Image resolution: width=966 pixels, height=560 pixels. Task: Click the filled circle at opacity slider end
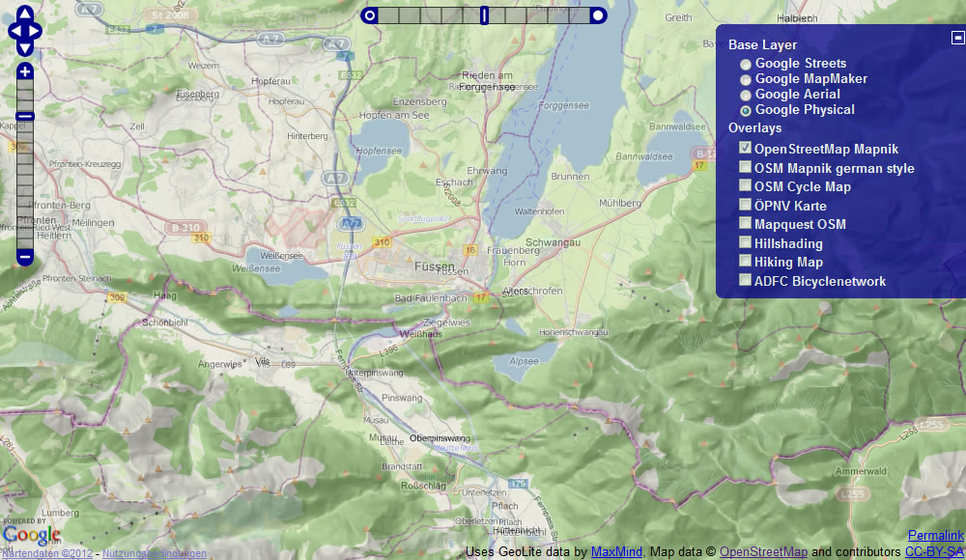click(598, 14)
